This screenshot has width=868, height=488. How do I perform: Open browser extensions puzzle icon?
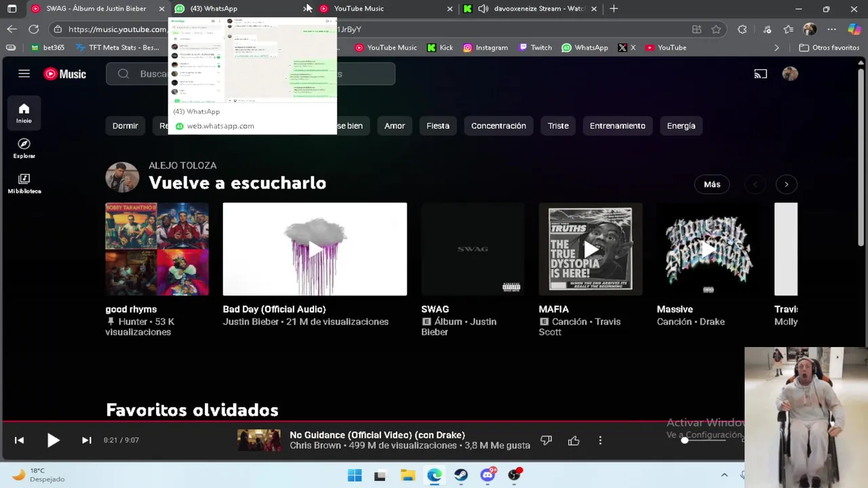coord(742,29)
